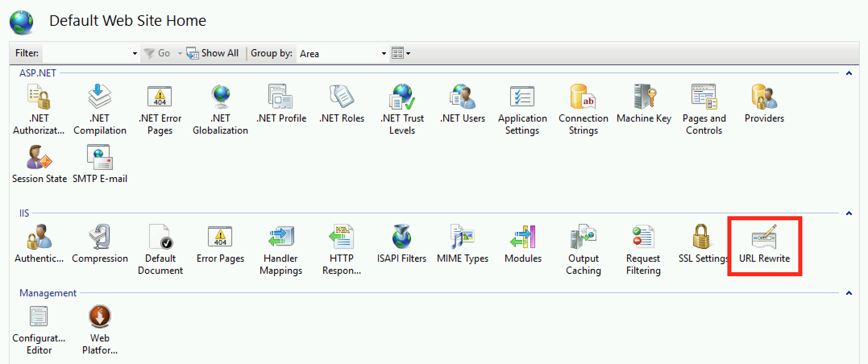Open the .NET Compilation feature

100,109
